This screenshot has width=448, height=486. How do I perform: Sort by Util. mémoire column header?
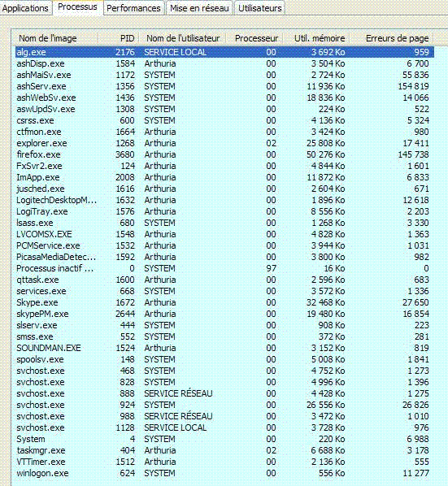[x=316, y=38]
